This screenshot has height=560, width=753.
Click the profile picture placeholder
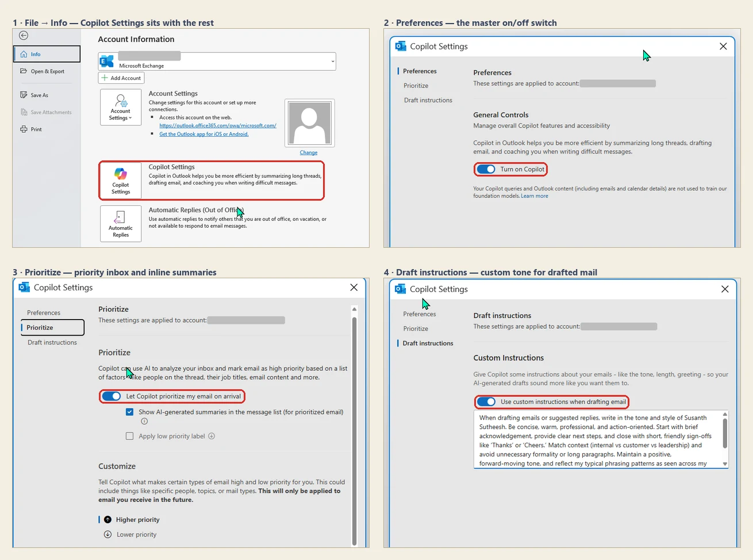point(309,123)
